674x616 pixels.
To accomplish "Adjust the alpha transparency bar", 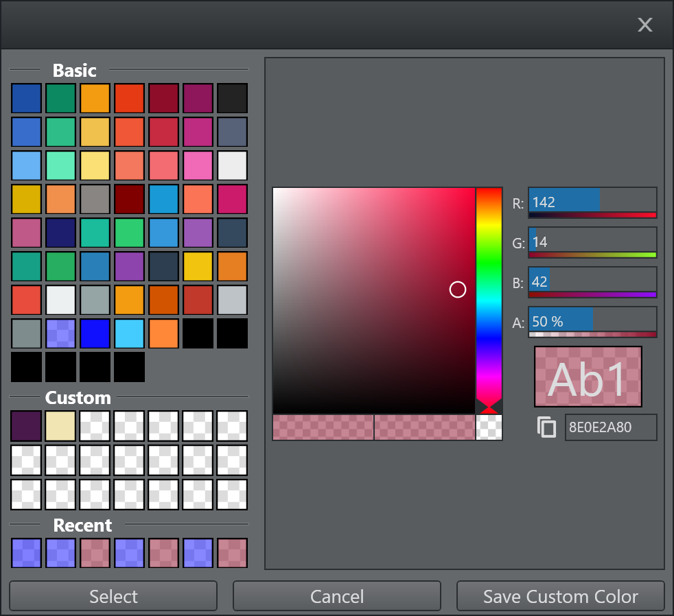I will [592, 335].
